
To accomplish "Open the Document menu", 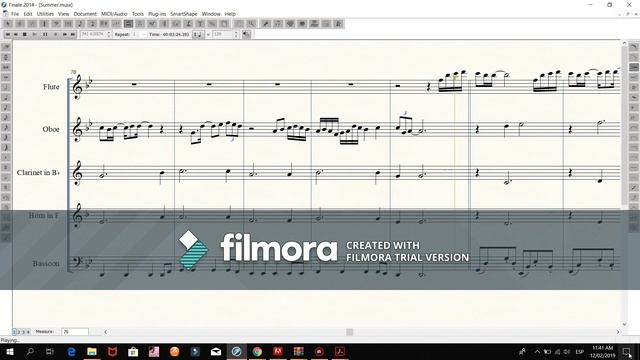I will [x=85, y=14].
